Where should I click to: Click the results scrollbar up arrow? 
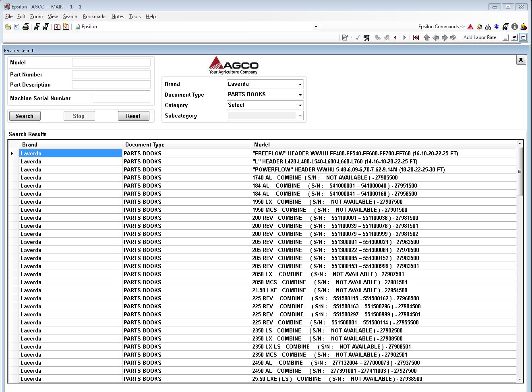(520, 143)
